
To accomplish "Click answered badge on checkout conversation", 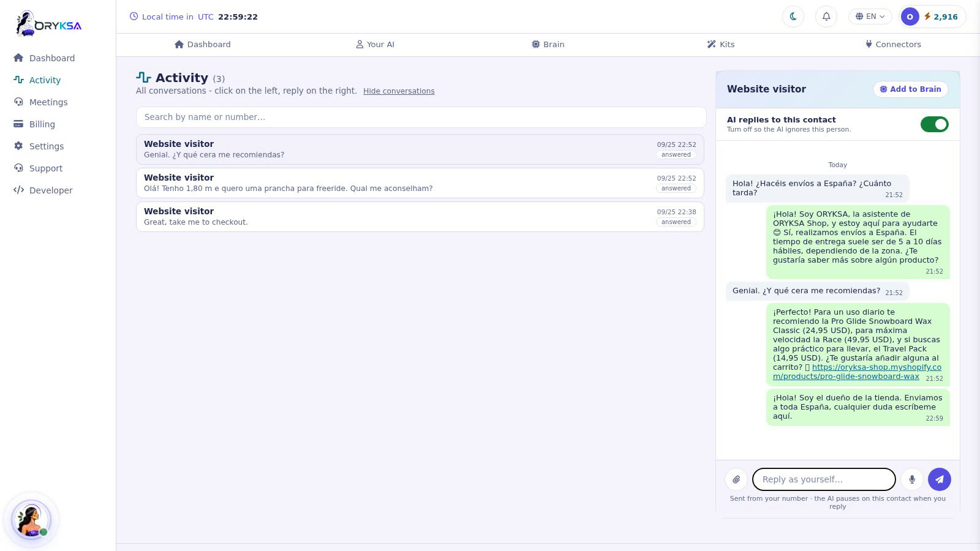I will click(676, 222).
